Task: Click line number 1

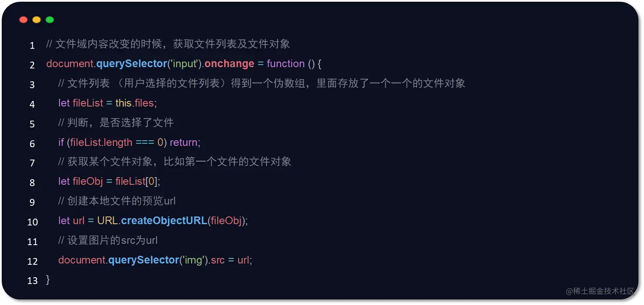Action: 32,45
